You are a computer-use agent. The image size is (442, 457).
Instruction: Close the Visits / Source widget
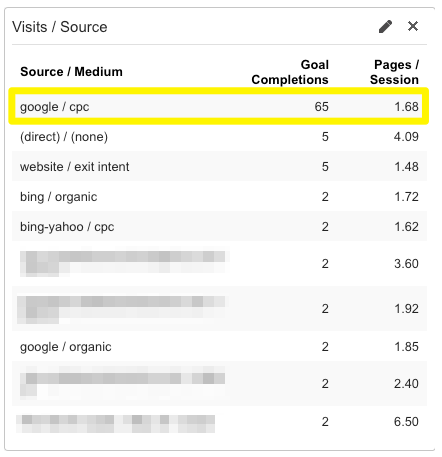tap(413, 26)
